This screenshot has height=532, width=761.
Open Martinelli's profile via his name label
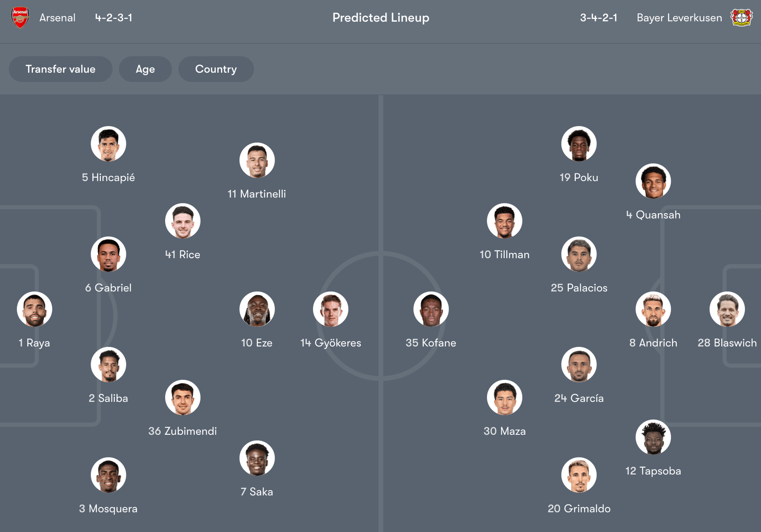coord(257,194)
